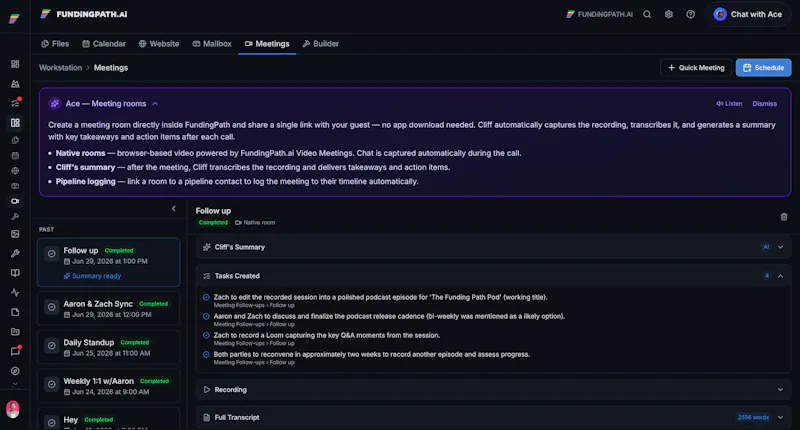Check off the 'Zach to edit the recorded session' task
This screenshot has height=430, width=800.
[206, 297]
